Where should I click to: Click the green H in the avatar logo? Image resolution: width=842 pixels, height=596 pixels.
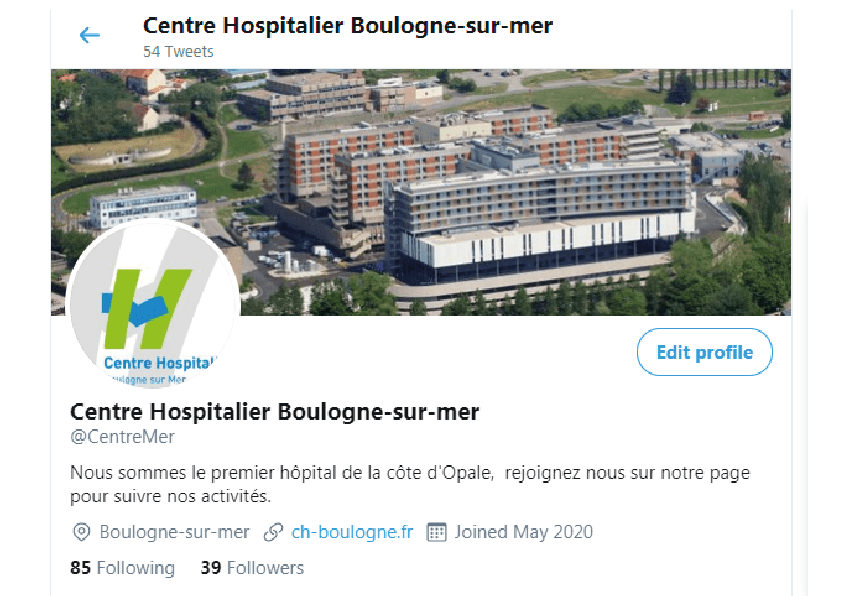147,309
